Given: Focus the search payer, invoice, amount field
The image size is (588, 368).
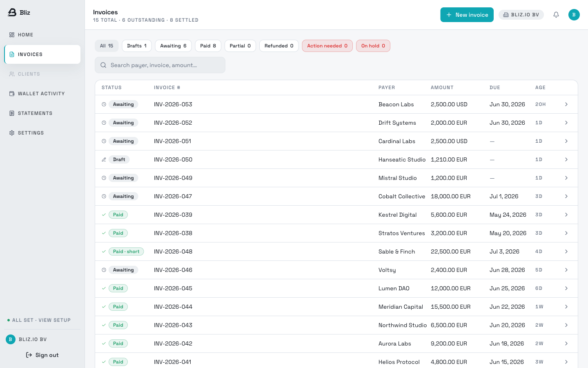Looking at the screenshot, I should pyautogui.click(x=160, y=65).
